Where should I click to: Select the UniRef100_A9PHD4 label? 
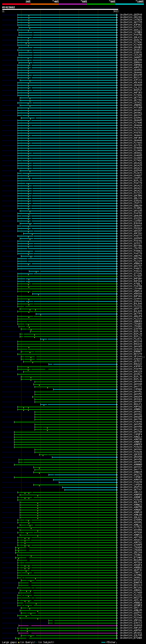(131, 65)
